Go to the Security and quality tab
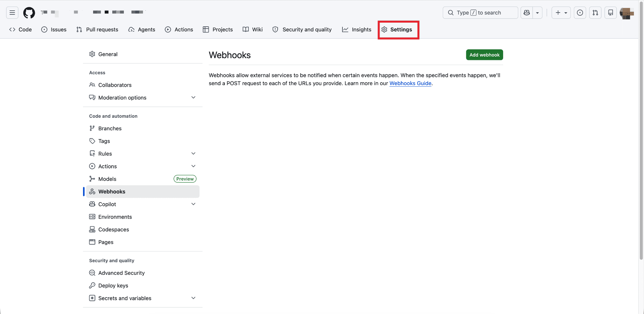 click(302, 30)
